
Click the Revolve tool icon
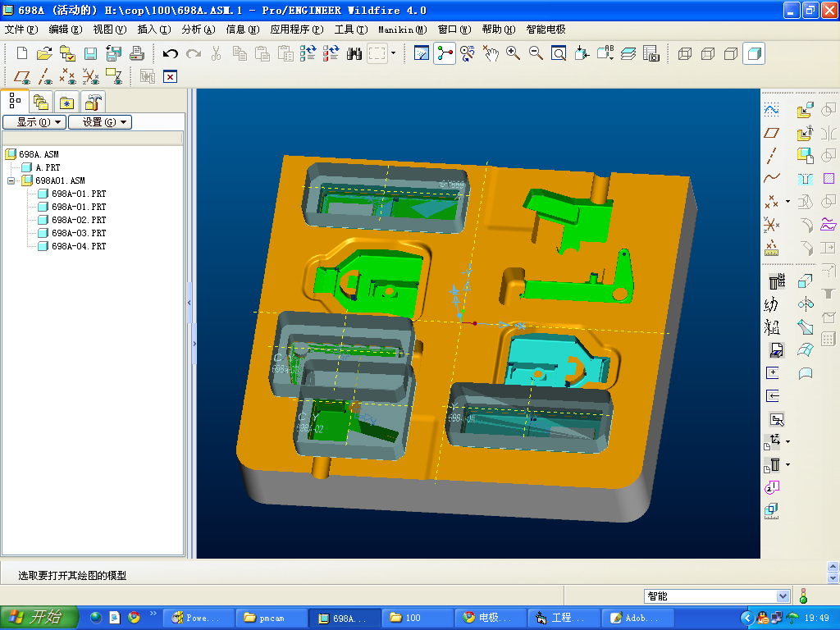[x=806, y=304]
